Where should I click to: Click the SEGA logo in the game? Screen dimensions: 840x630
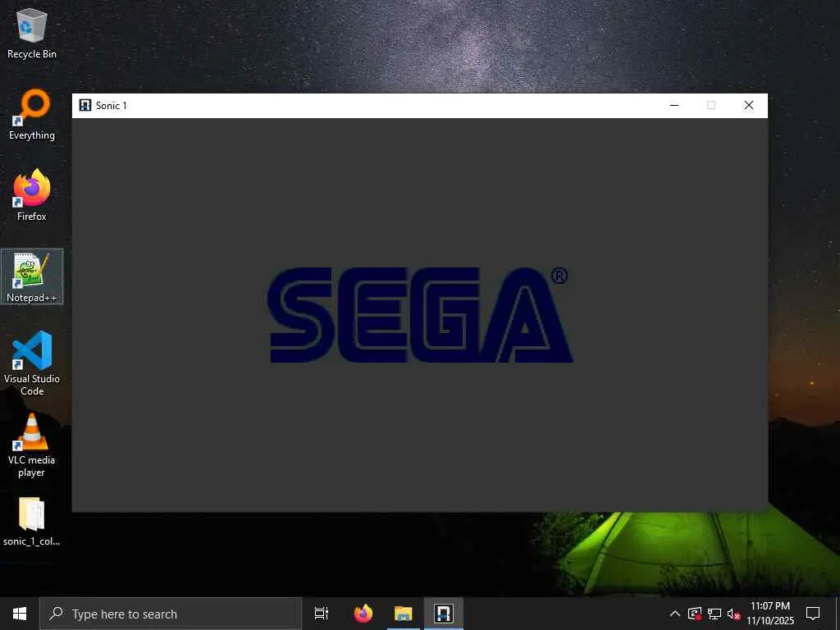point(419,315)
